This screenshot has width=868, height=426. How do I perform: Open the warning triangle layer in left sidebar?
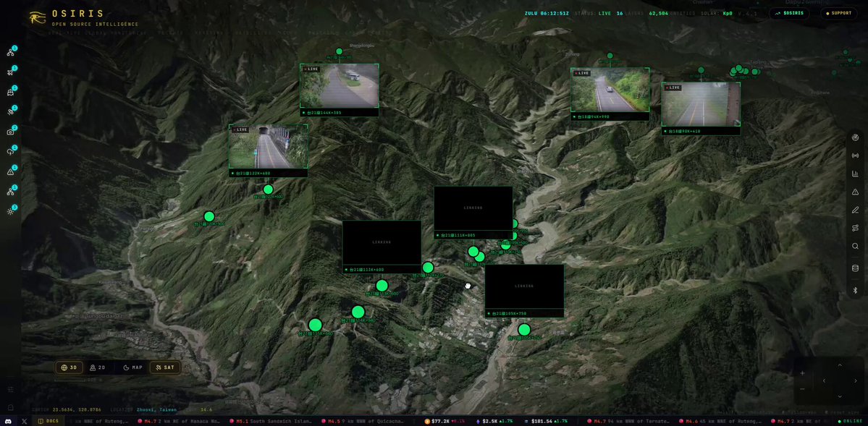tap(11, 172)
